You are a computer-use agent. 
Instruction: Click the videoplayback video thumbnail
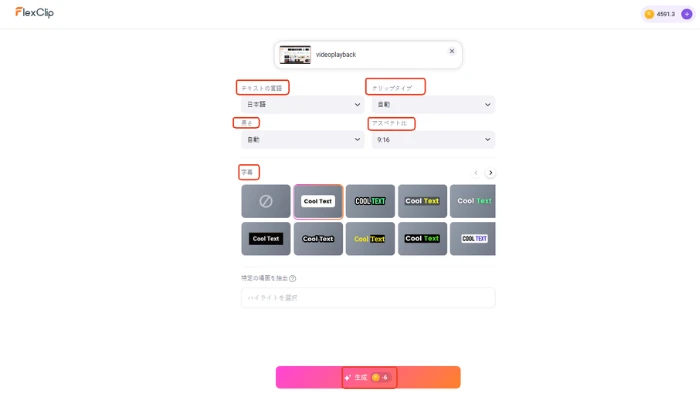pyautogui.click(x=295, y=54)
